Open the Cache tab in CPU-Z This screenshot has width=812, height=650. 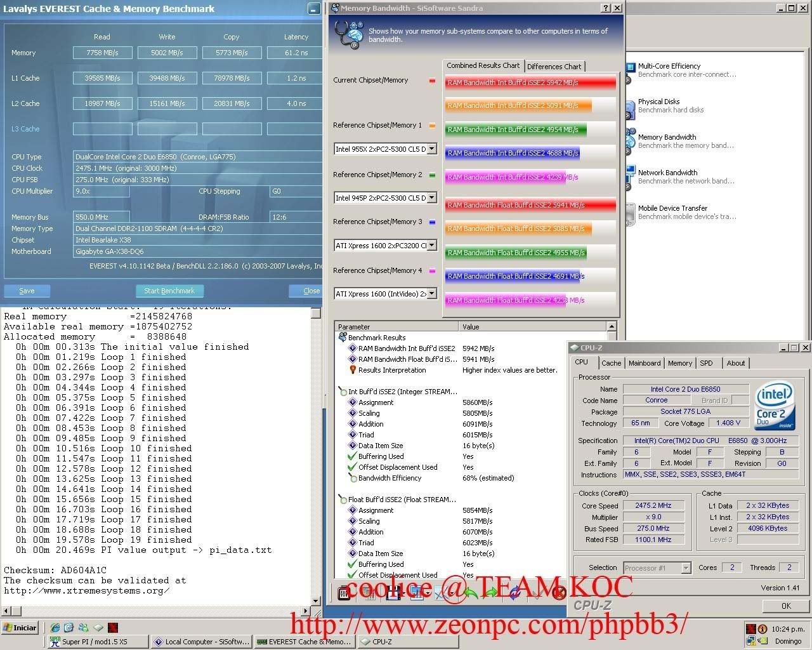click(611, 363)
